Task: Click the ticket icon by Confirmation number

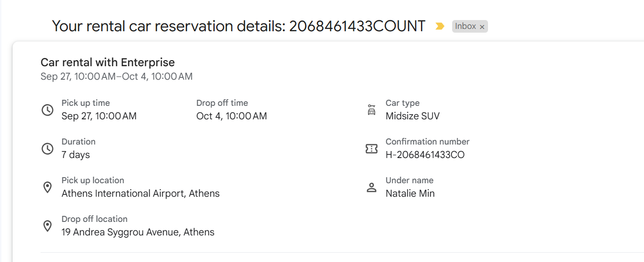Action: [371, 149]
